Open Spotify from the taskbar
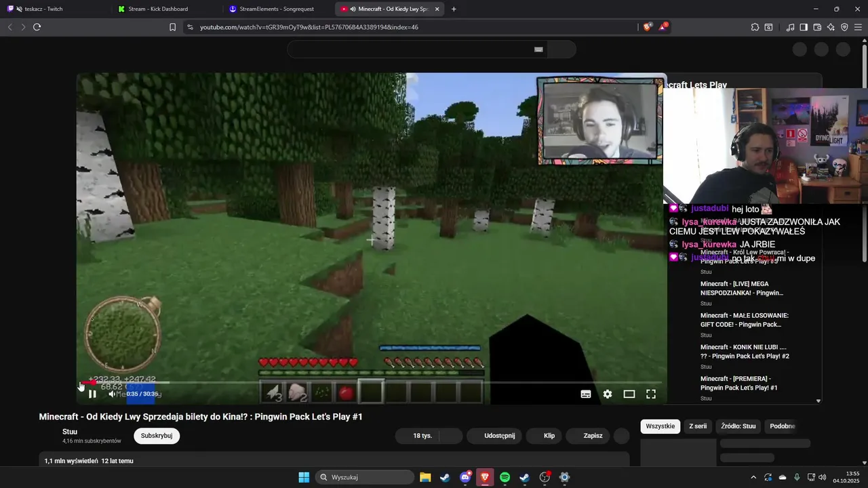This screenshot has height=488, width=868. click(x=505, y=477)
